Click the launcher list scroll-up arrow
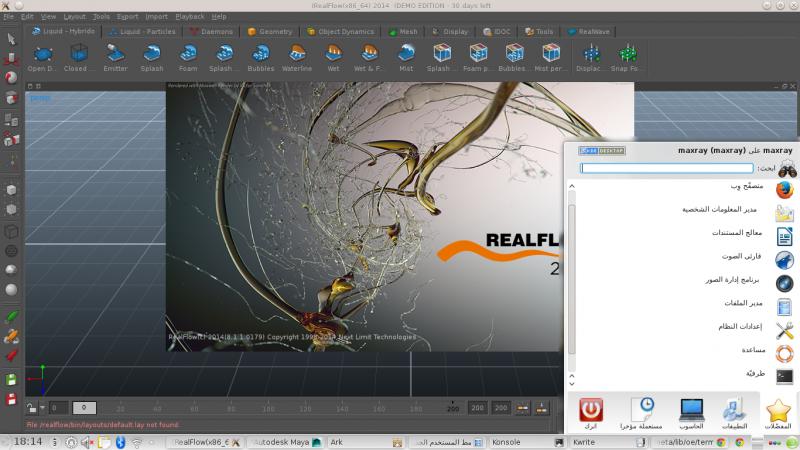This screenshot has height=450, width=800. pyautogui.click(x=572, y=187)
